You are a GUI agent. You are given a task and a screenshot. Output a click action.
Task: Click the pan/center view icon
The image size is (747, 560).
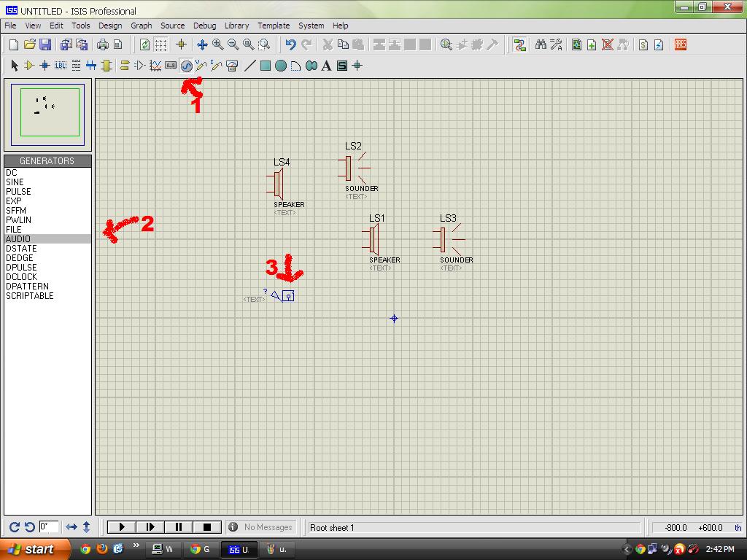coord(202,44)
